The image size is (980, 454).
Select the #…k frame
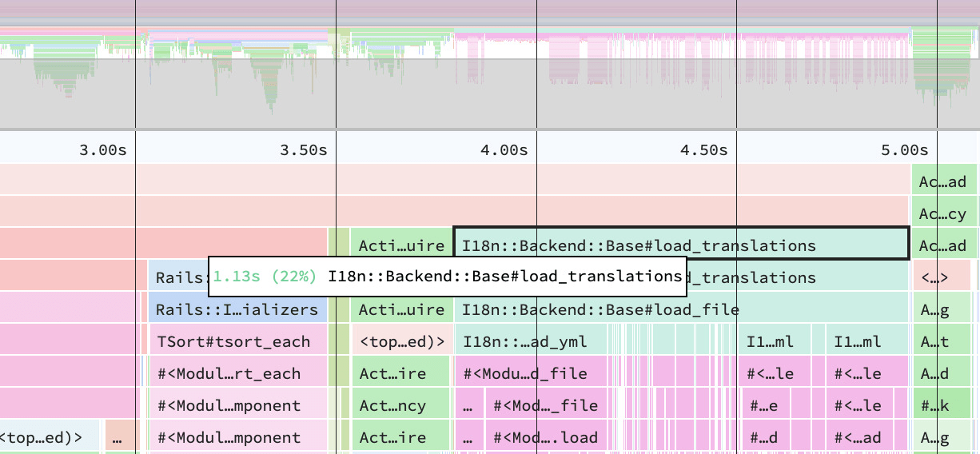click(x=942, y=404)
